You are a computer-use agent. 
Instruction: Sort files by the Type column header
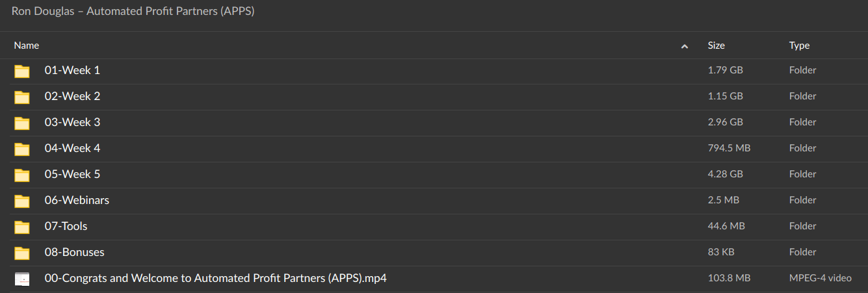(x=799, y=45)
